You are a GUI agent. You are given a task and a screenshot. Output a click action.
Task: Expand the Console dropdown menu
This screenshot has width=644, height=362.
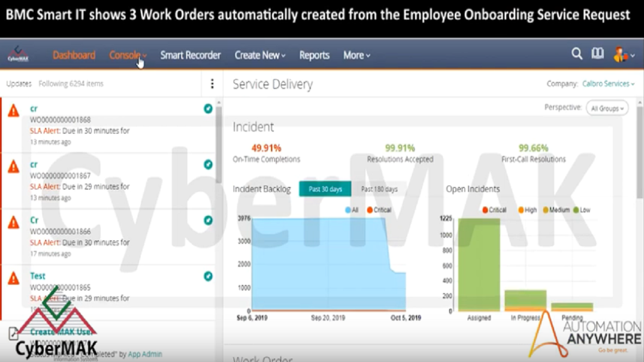[128, 55]
